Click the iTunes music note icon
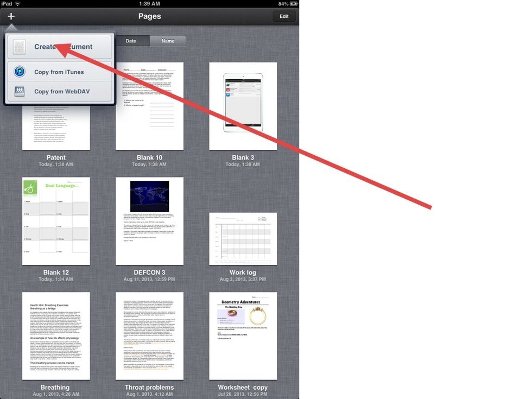Viewport: 532px width, 399px height. [20, 72]
